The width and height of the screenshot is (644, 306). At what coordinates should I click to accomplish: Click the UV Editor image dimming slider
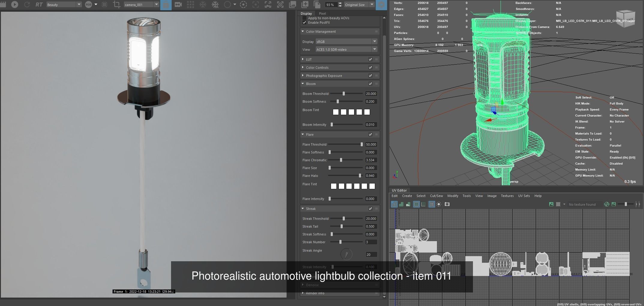pyautogui.click(x=626, y=204)
